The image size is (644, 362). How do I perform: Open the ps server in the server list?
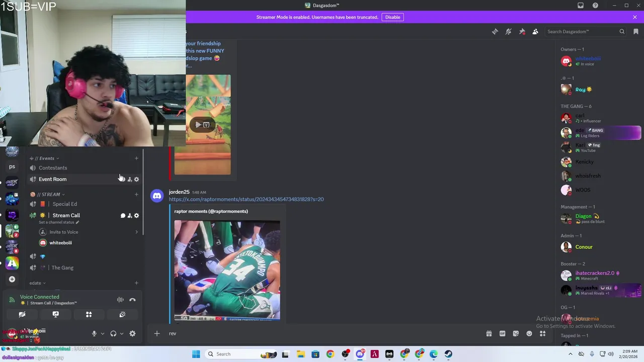12,166
